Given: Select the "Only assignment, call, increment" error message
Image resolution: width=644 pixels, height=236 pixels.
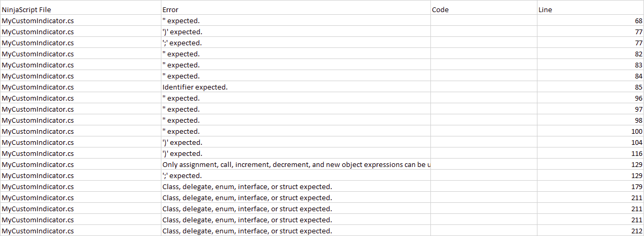Looking at the screenshot, I should [295, 164].
